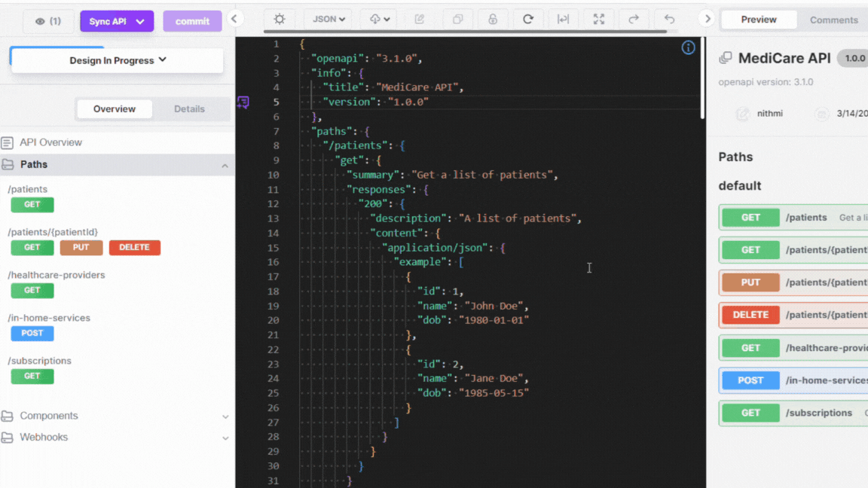Switch to the Comments tab
868x488 pixels.
(833, 20)
